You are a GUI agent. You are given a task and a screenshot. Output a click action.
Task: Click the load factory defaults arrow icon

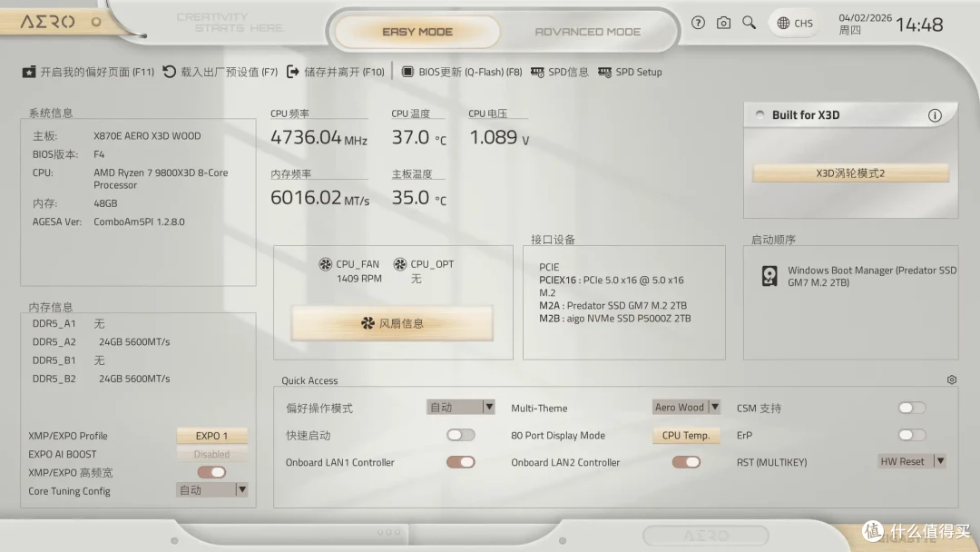click(x=170, y=72)
